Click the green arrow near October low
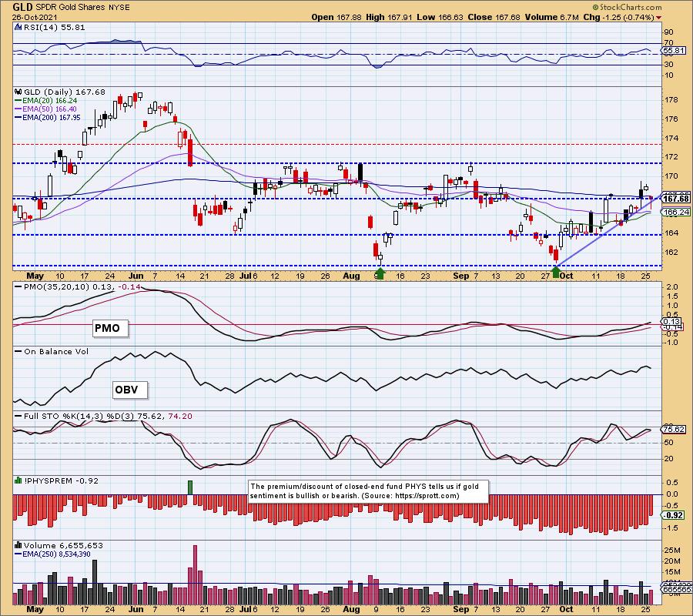 pyautogui.click(x=557, y=273)
